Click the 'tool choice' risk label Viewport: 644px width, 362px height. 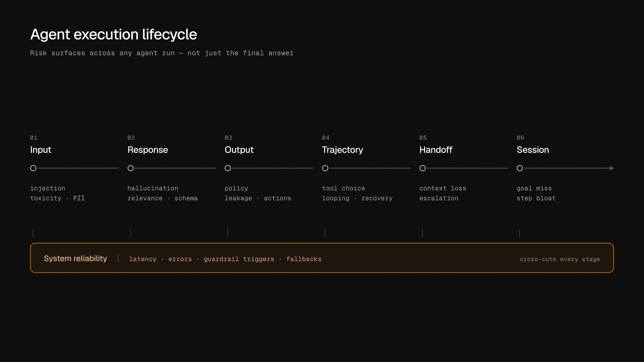[343, 189]
